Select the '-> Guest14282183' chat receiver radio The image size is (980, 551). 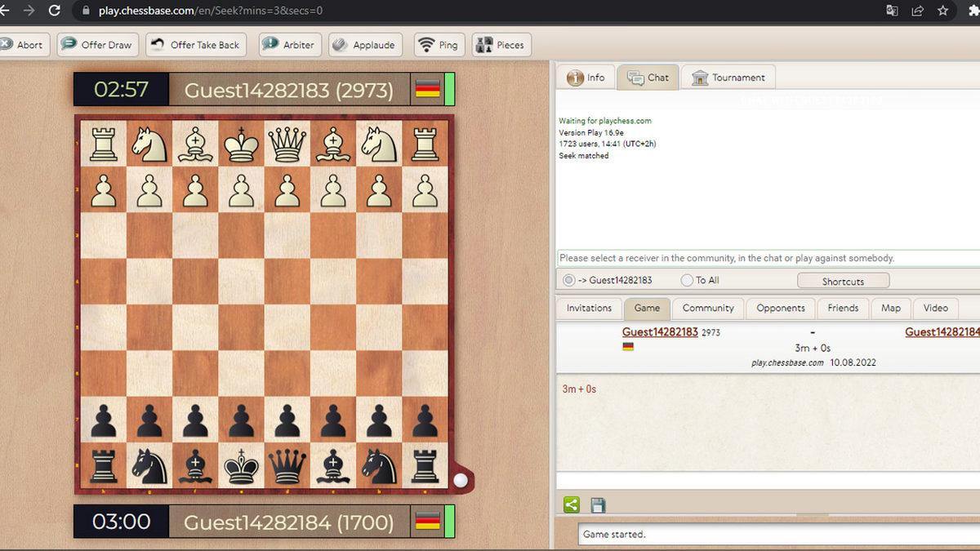point(568,281)
